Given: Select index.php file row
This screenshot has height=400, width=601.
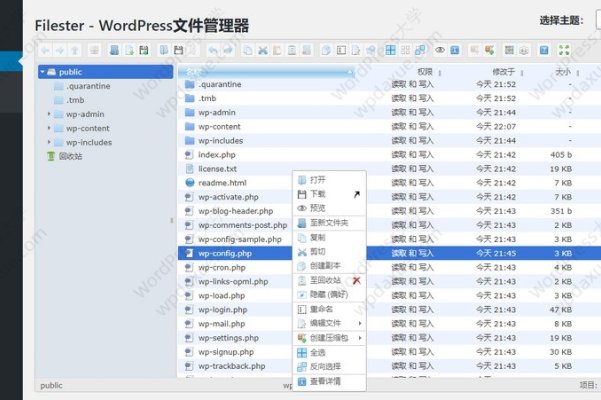Looking at the screenshot, I should click(389, 155).
